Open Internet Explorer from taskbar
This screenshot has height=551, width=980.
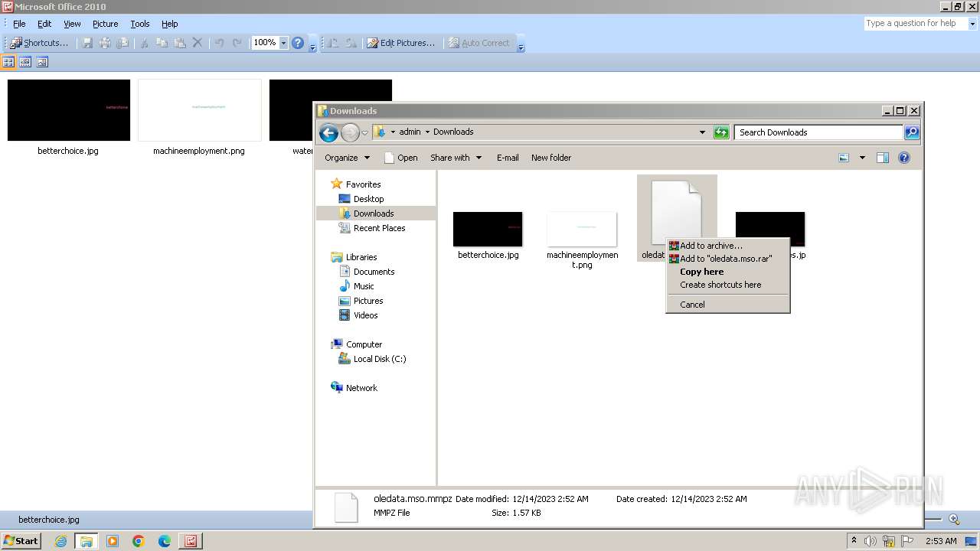(x=60, y=541)
